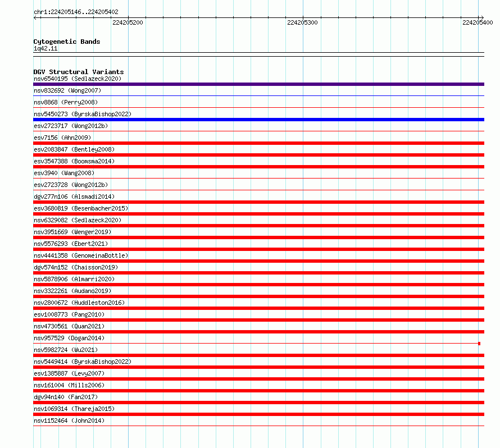The height and width of the screenshot is (448, 500).
Task: Select nsv957529 (Dogan2014) label
Action: point(69,338)
